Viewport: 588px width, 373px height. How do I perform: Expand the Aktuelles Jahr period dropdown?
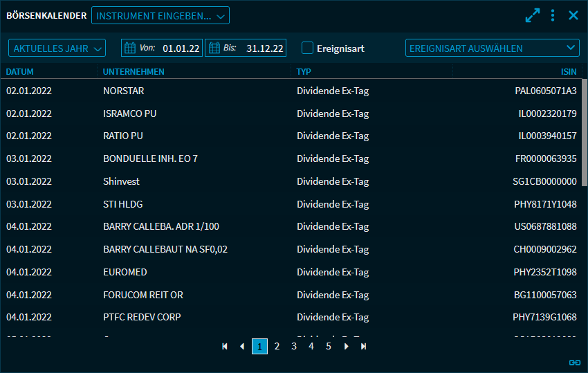(57, 48)
